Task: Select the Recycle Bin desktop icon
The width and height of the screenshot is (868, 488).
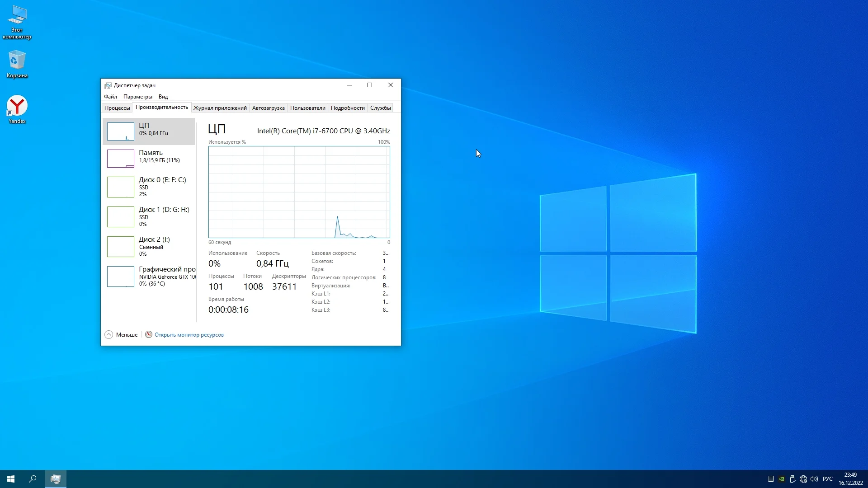Action: click(17, 62)
